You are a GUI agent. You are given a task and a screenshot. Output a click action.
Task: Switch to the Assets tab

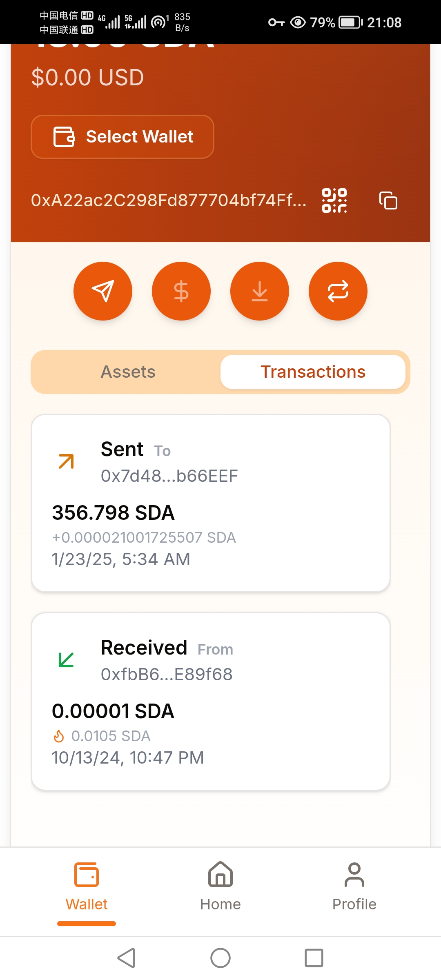tap(128, 372)
